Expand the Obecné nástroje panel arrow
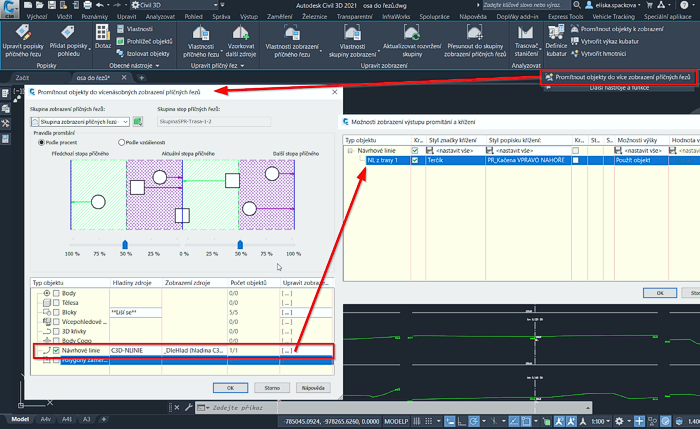Image resolution: width=700 pixels, height=429 pixels. pyautogui.click(x=157, y=66)
